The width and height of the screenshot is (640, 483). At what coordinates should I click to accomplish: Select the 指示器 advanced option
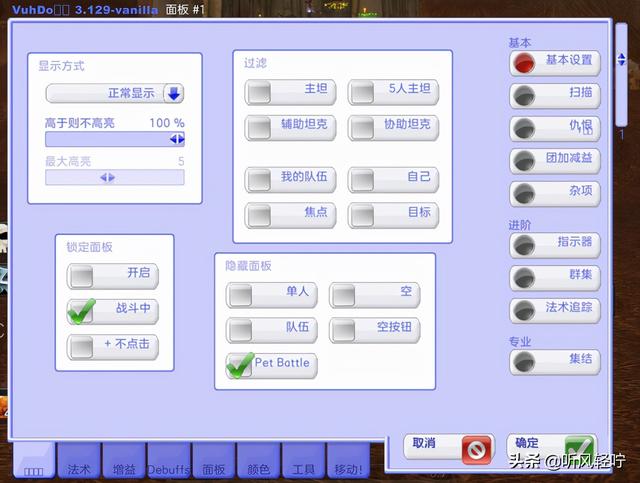click(524, 244)
